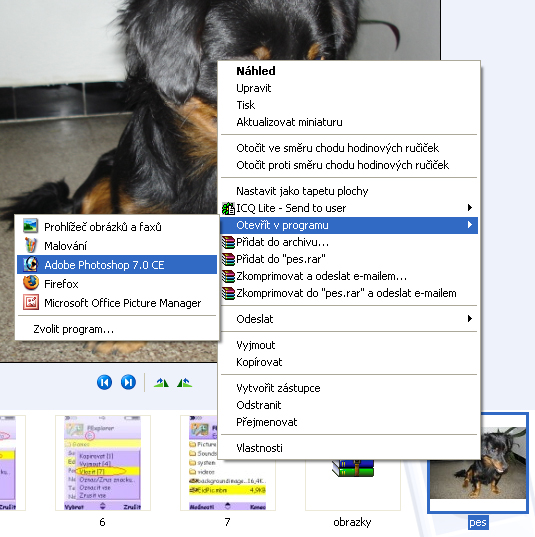
Task: Select Otevřít v programu menu item
Action: coord(349,225)
